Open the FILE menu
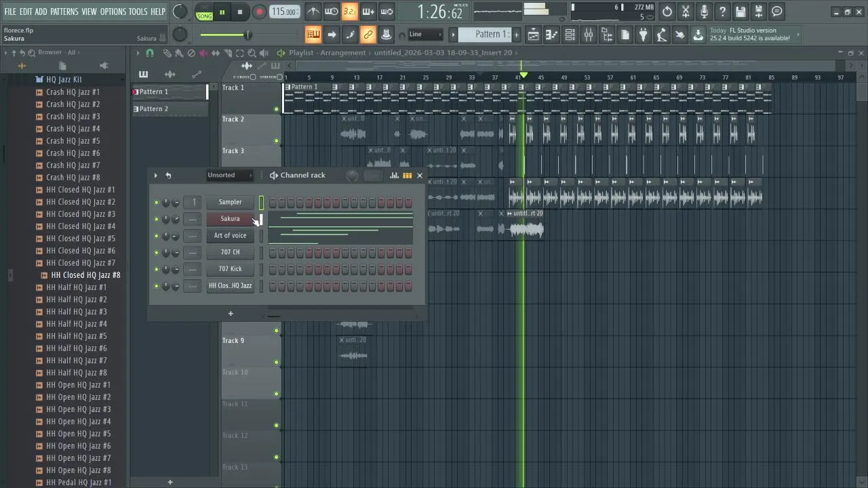Screen dimensions: 868x488 click(10, 12)
